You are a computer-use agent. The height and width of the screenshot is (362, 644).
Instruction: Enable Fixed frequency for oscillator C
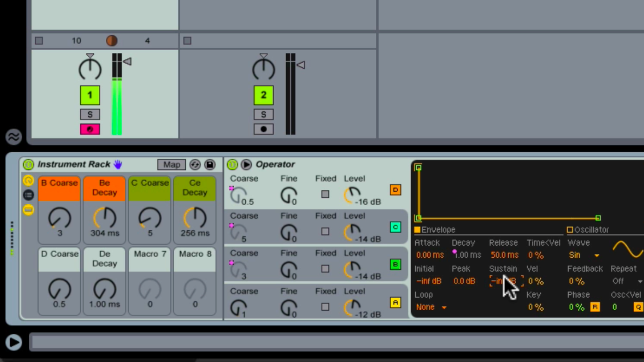pyautogui.click(x=325, y=232)
